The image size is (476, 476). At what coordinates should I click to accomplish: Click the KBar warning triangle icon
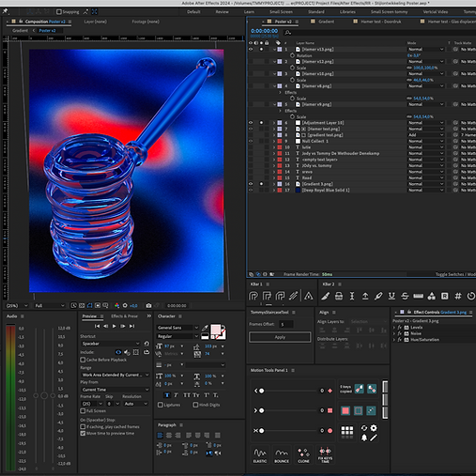tap(308, 296)
